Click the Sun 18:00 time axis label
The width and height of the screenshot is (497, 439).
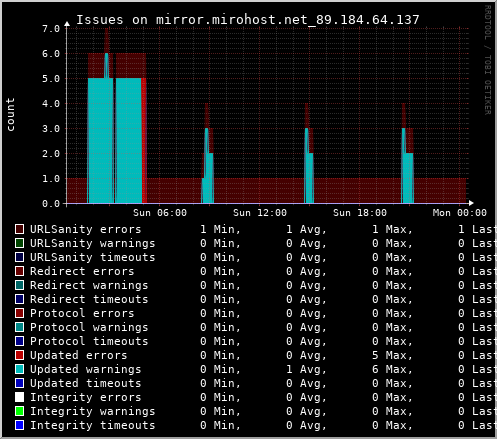[360, 213]
